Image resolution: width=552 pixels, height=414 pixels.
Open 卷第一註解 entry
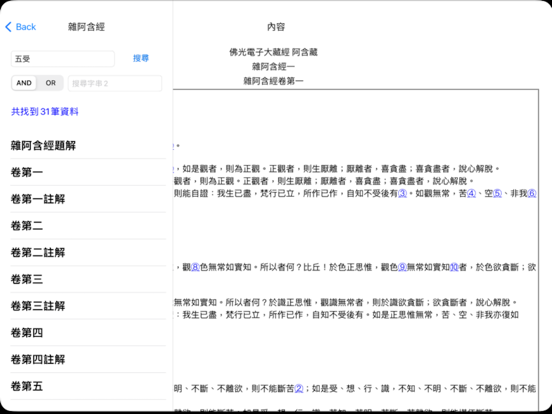tap(88, 199)
